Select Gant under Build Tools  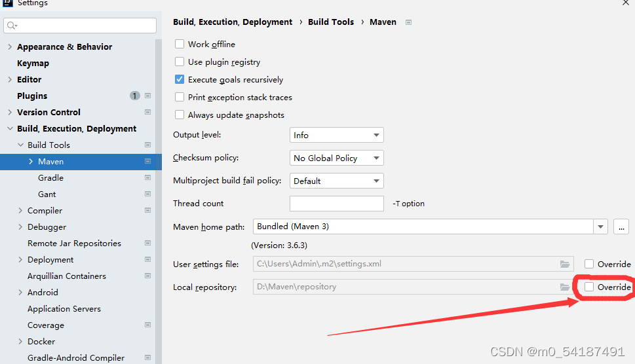tap(47, 194)
